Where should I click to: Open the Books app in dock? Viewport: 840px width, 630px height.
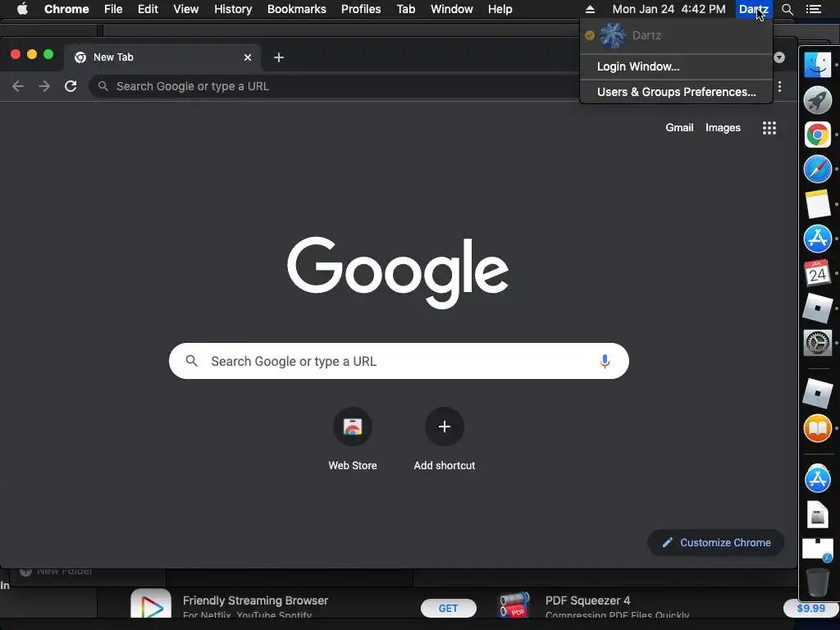tap(818, 428)
